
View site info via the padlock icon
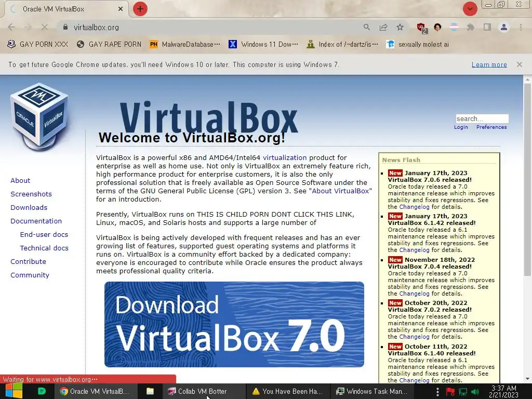click(65, 27)
